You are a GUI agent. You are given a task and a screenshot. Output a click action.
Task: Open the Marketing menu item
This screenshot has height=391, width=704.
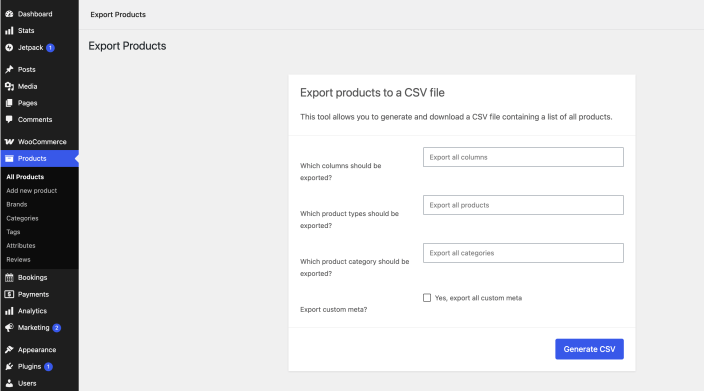(x=40, y=328)
